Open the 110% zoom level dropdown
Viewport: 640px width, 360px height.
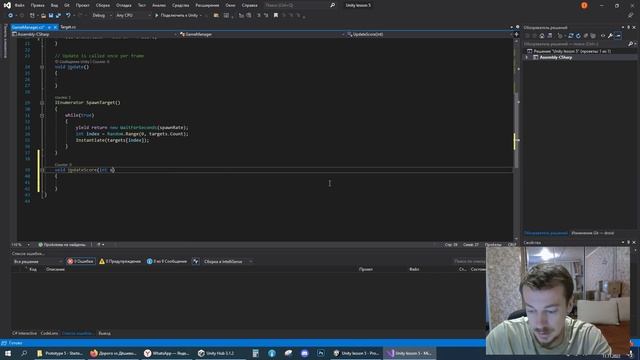click(x=20, y=245)
